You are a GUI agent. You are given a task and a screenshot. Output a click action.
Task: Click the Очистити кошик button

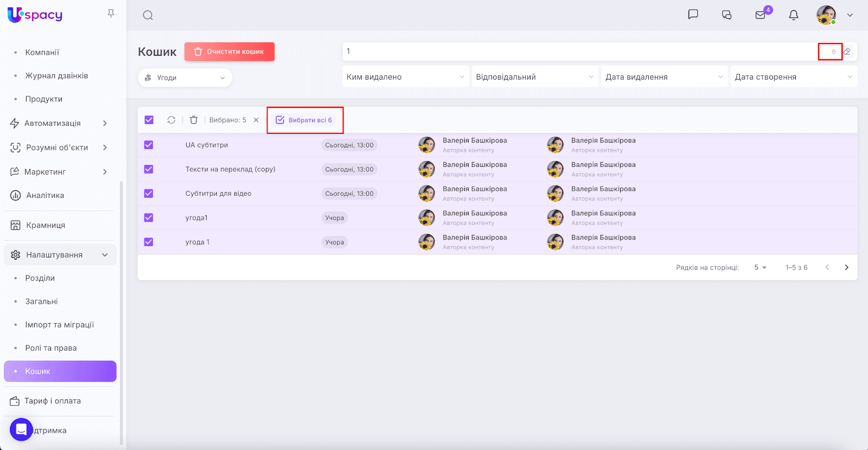click(229, 52)
